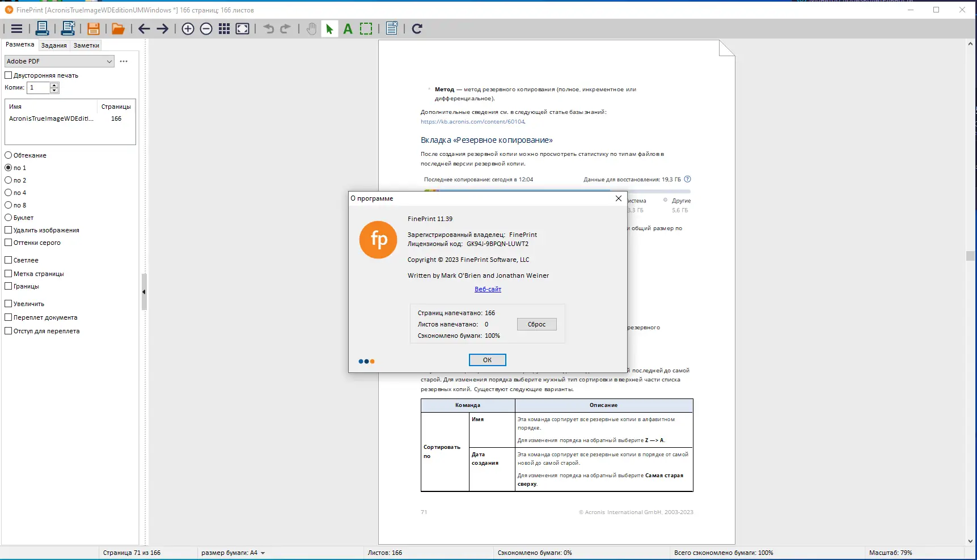Click the print-and-close printer icon
The image size is (977, 560).
pos(68,29)
